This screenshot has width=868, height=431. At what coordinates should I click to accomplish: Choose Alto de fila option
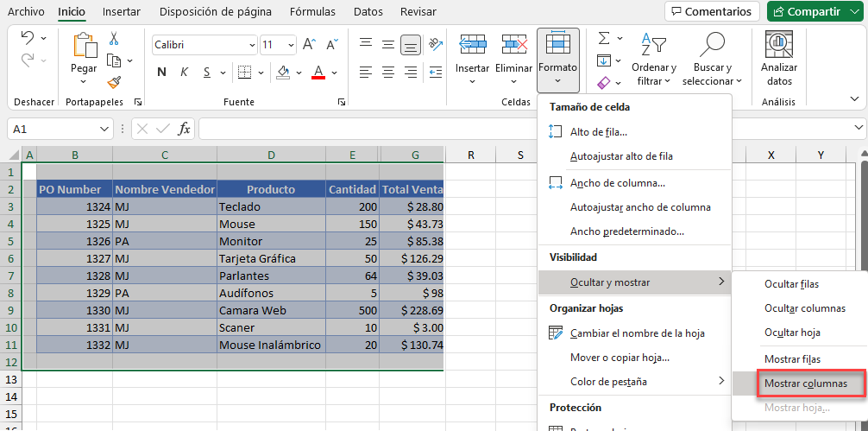635,132
